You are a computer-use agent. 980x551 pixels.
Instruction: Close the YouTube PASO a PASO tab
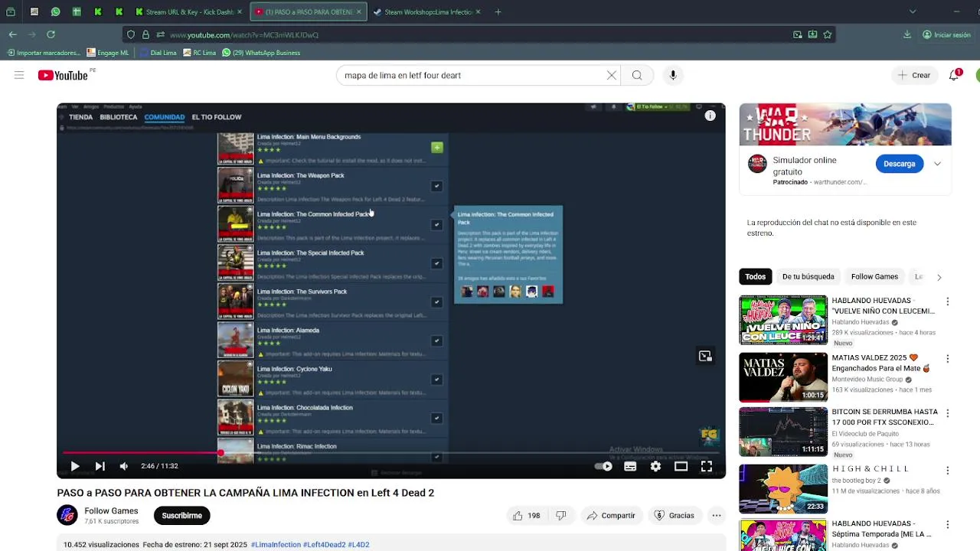tap(359, 11)
